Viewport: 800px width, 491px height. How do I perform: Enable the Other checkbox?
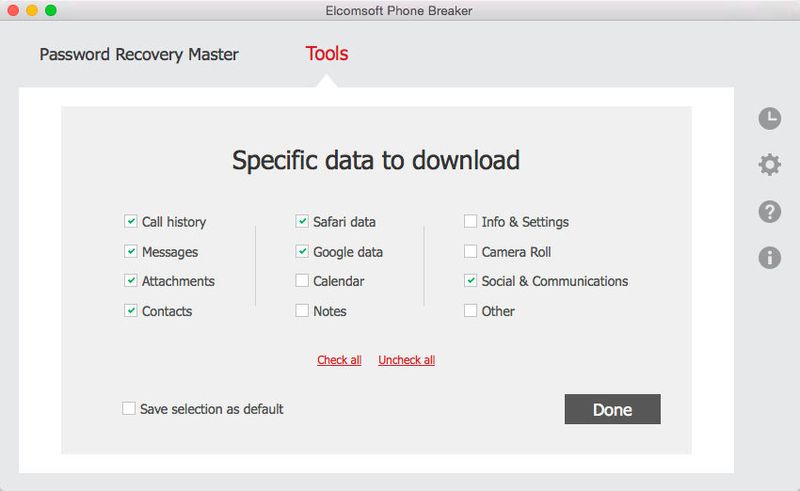pos(470,310)
